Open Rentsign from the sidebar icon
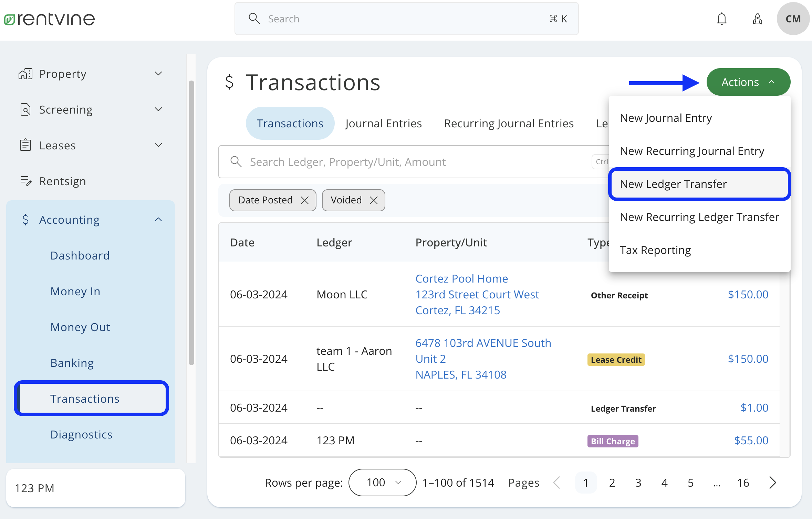 [x=25, y=181]
